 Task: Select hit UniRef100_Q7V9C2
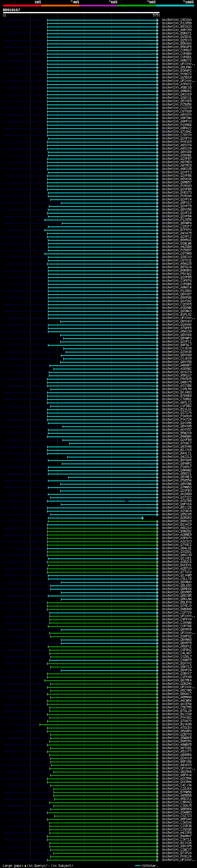[x=177, y=545]
